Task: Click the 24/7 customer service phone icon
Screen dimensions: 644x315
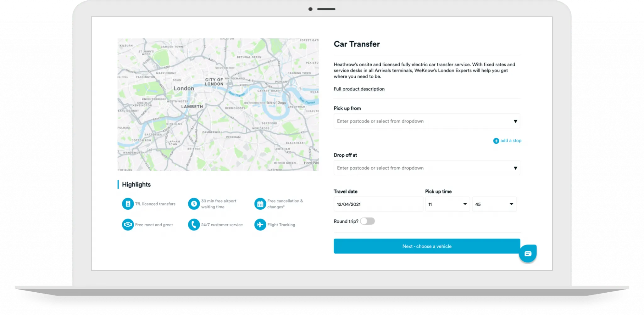Action: [x=194, y=225]
